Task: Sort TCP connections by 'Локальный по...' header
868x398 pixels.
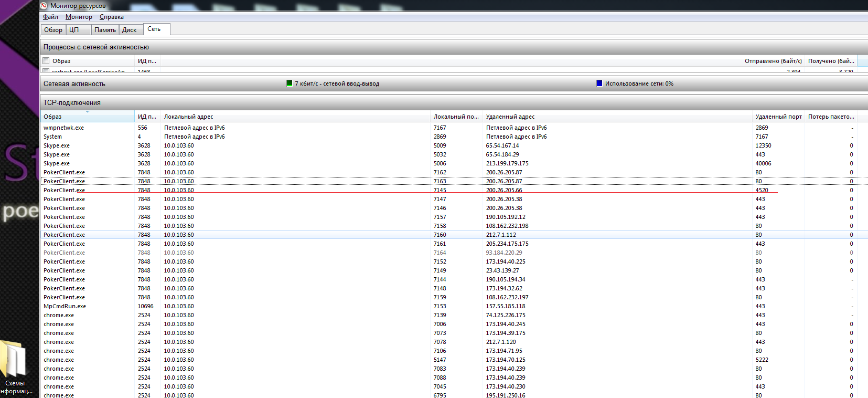Action: click(456, 117)
